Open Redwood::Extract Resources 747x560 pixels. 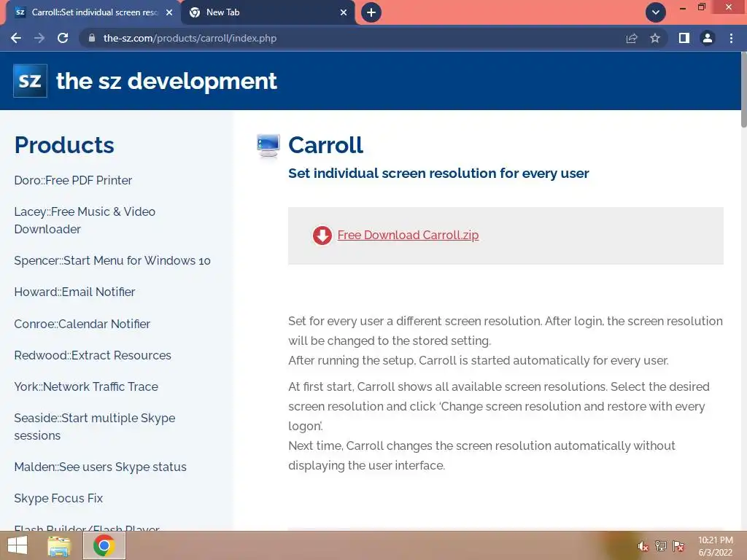coord(93,355)
